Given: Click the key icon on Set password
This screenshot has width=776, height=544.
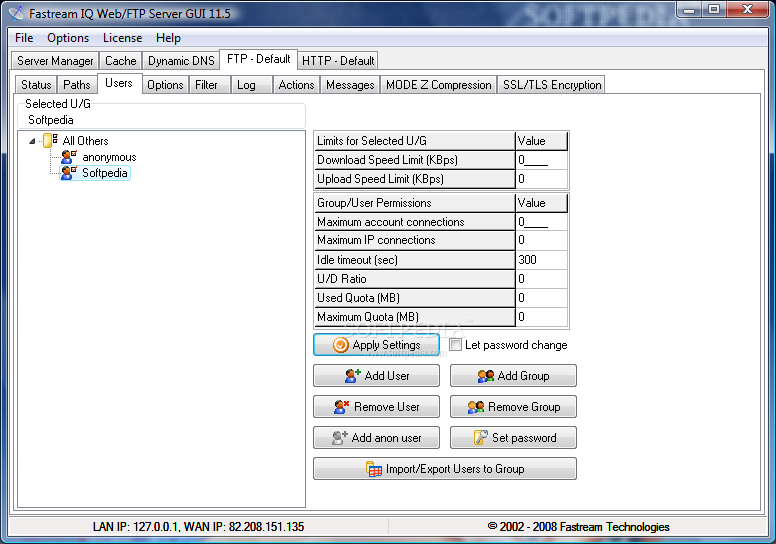Looking at the screenshot, I should pyautogui.click(x=481, y=438).
